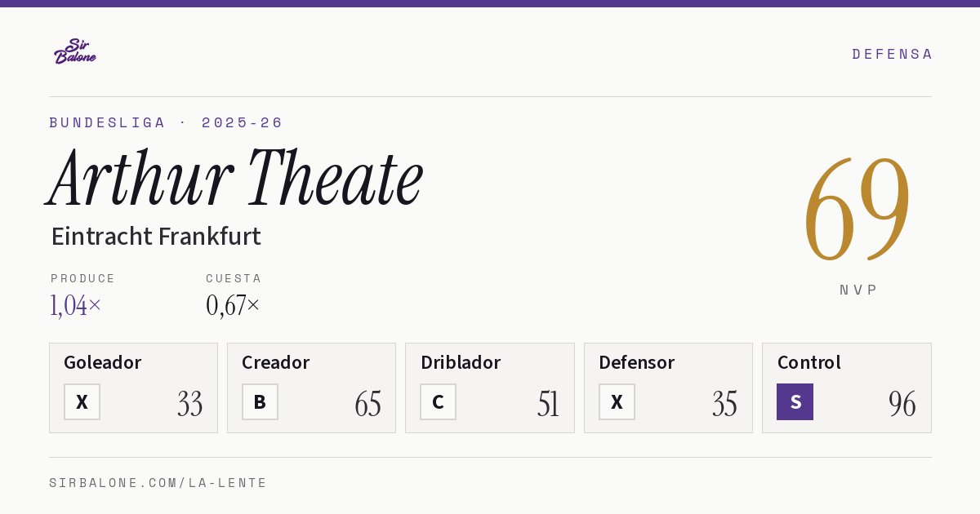
Task: Click the Defensor score 35
Action: [724, 404]
